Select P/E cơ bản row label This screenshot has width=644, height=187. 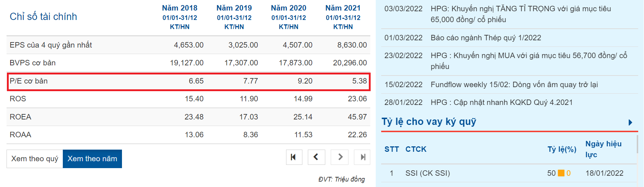tap(29, 81)
